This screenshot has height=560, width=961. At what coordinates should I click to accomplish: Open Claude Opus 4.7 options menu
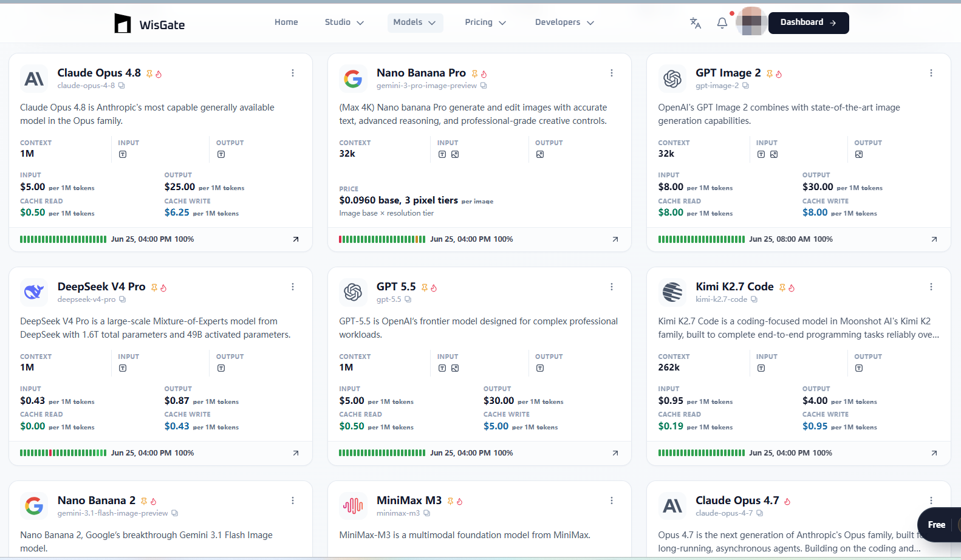tap(931, 500)
